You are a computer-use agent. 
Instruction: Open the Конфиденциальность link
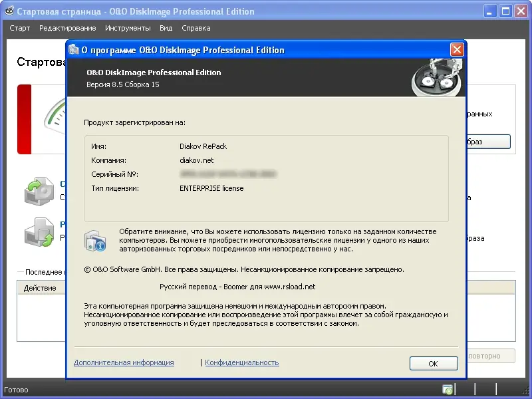242,362
